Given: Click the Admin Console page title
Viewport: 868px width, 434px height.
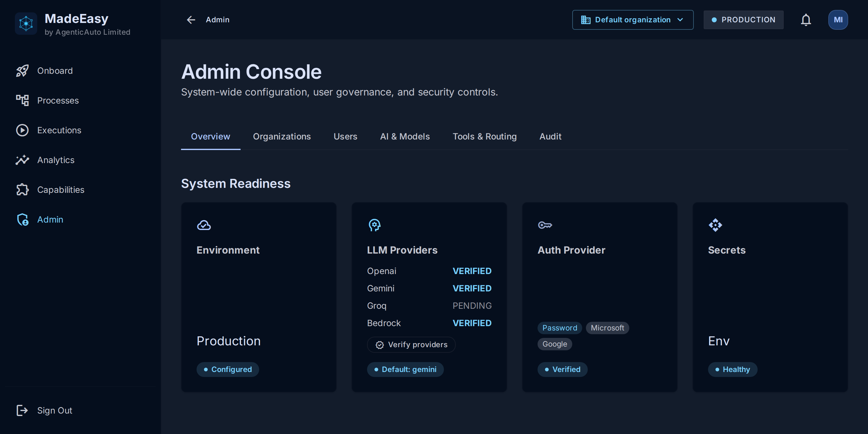Looking at the screenshot, I should click(251, 72).
